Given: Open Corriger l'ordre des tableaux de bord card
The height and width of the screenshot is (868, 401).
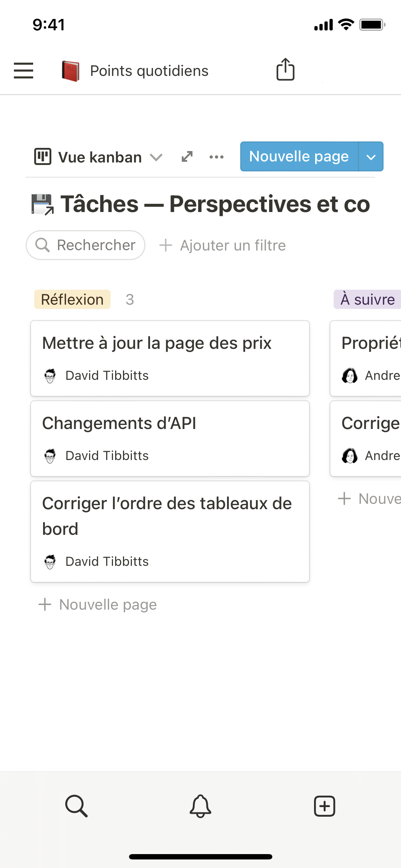Looking at the screenshot, I should coord(170,531).
